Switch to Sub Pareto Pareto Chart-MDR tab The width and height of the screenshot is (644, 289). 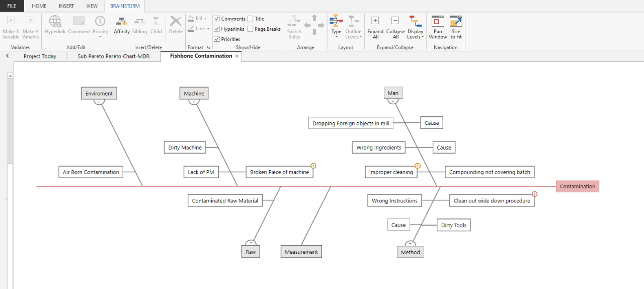pos(114,56)
